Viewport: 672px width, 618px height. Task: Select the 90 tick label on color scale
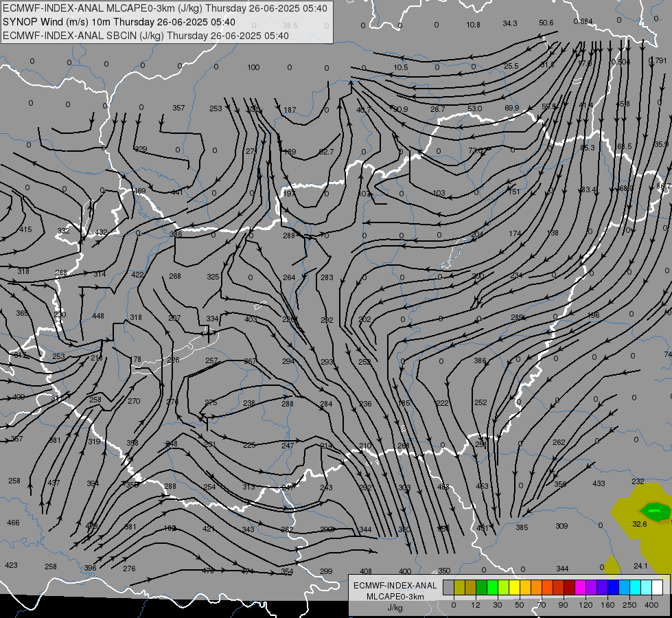click(x=563, y=605)
